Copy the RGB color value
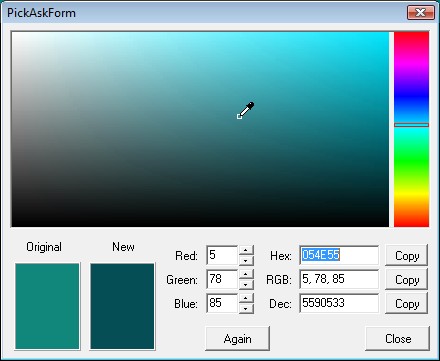Viewport: 440px width, 361px height. (406, 279)
